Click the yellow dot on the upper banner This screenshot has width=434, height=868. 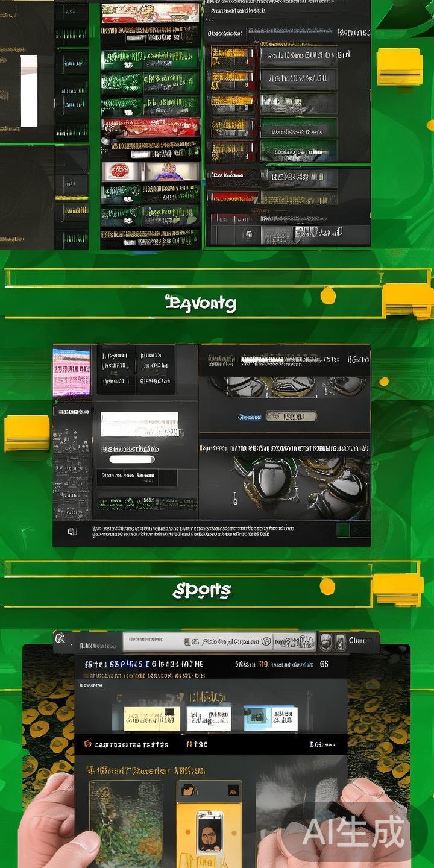pos(328,295)
